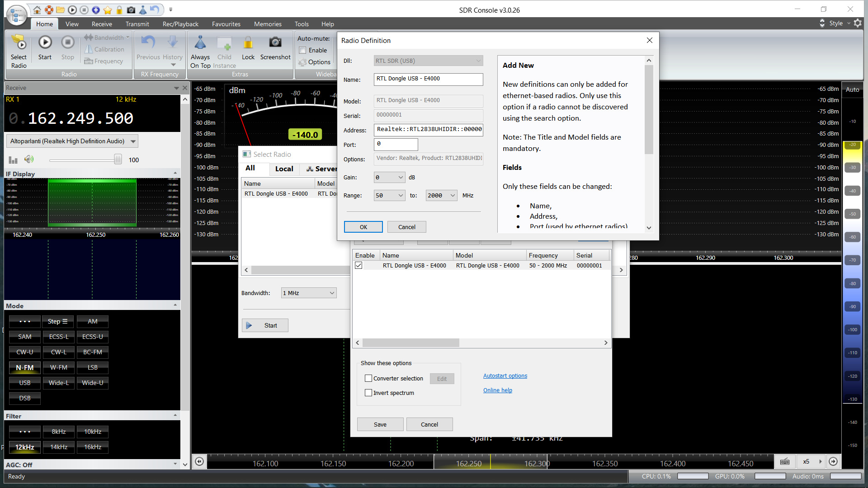
Task: Expand the Bandwidth 1 MHz combo box
Action: (309, 293)
